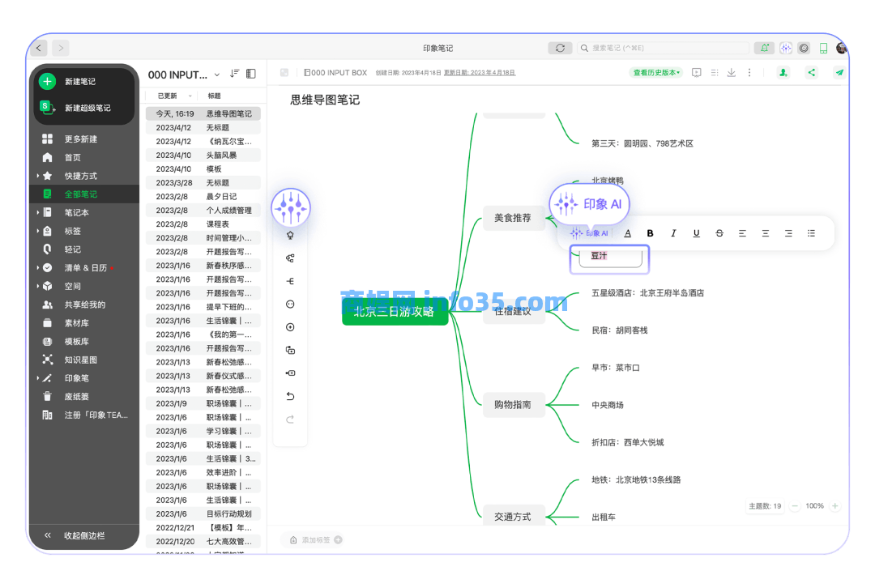This screenshot has height=588, width=875.
Task: Open the sync button in title bar
Action: point(560,48)
